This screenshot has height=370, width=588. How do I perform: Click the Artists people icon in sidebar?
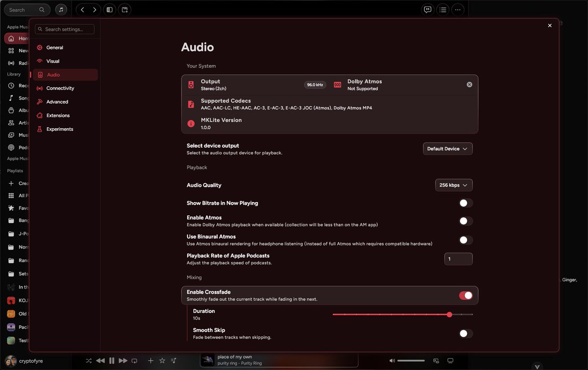coord(11,123)
